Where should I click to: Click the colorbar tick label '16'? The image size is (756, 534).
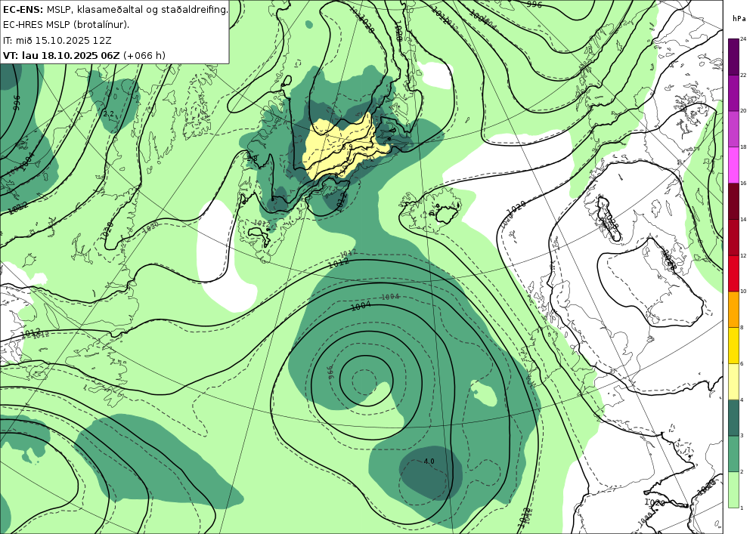(x=743, y=183)
